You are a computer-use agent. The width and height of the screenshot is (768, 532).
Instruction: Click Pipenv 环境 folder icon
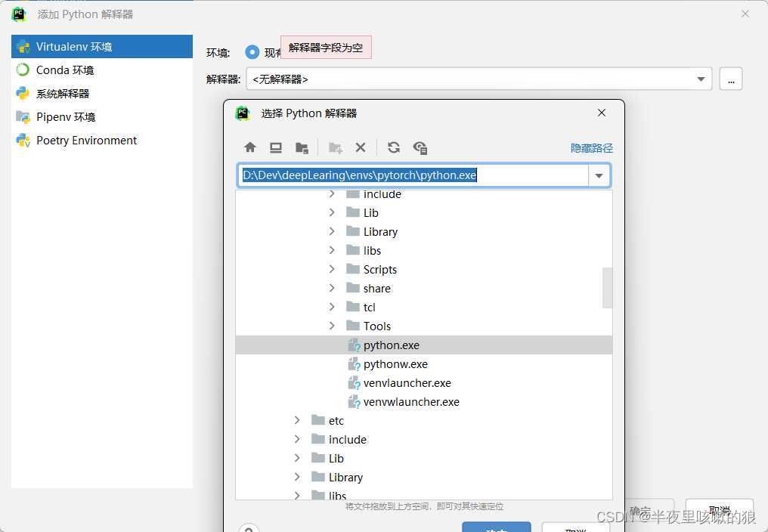(23, 117)
